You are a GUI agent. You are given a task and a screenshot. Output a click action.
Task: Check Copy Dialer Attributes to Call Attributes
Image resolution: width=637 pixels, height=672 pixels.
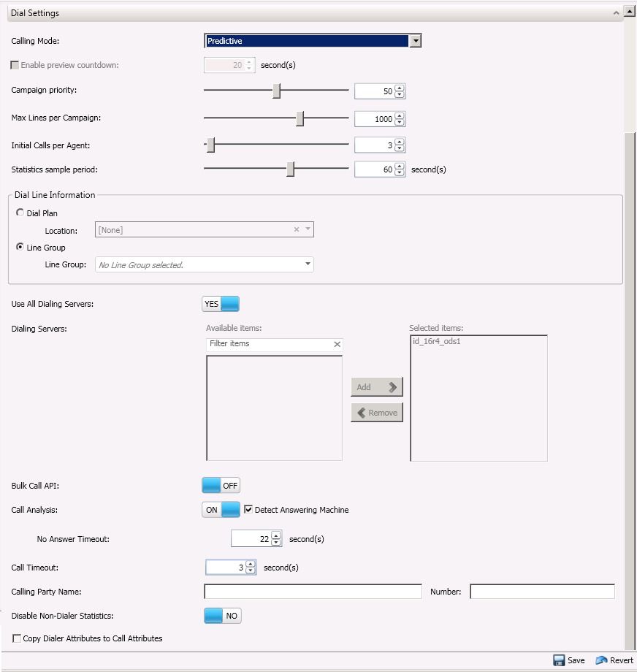point(17,638)
